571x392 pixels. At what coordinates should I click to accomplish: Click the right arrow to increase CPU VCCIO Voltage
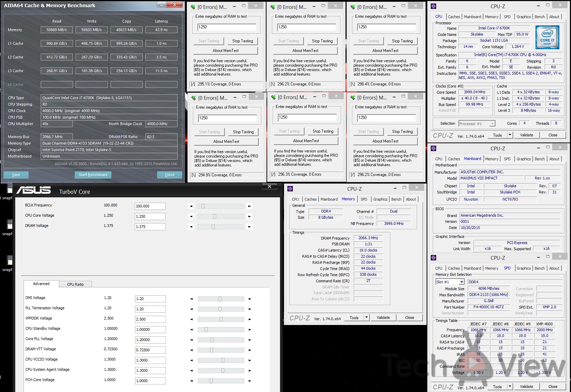(250, 361)
